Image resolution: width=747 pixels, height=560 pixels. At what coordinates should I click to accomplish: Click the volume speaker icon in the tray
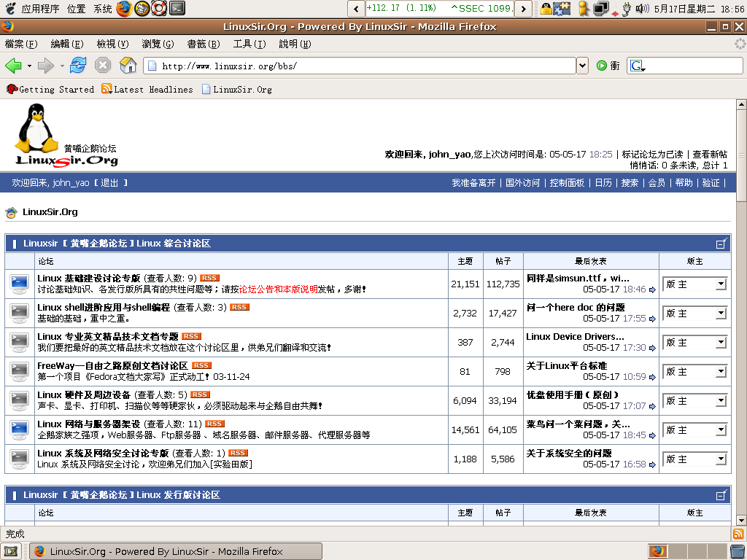coord(642,8)
